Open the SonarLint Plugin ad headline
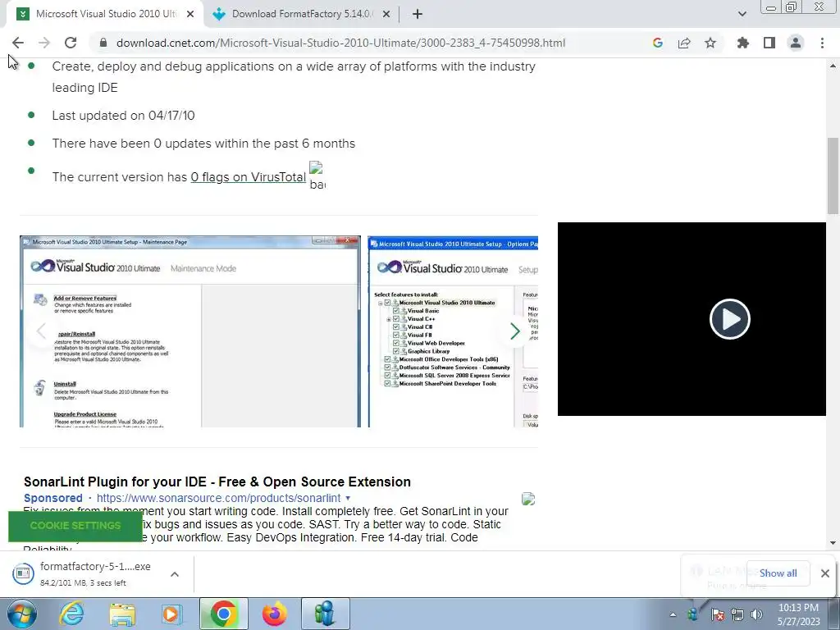 coord(217,482)
